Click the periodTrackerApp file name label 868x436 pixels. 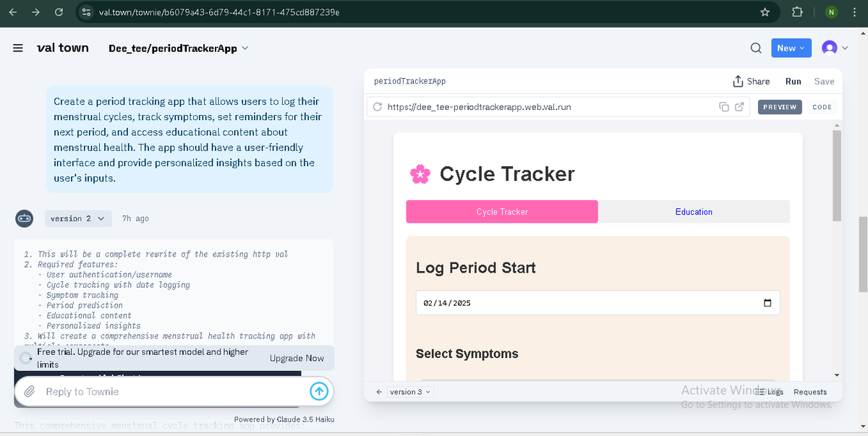409,82
